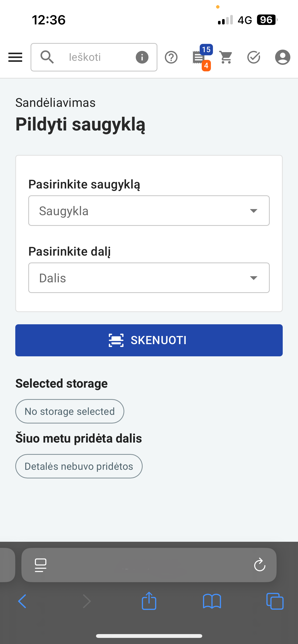Expand the Saugykla dropdown
The width and height of the screenshot is (298, 644).
[x=149, y=211]
